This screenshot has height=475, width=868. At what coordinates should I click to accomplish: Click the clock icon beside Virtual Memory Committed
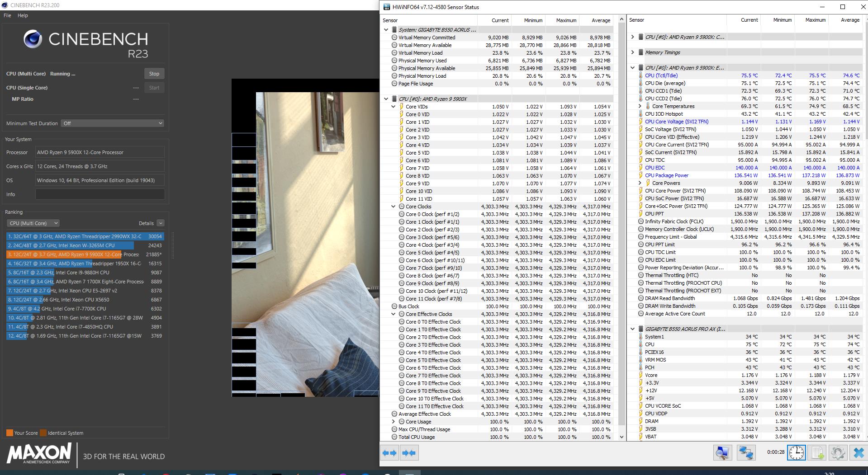point(394,38)
